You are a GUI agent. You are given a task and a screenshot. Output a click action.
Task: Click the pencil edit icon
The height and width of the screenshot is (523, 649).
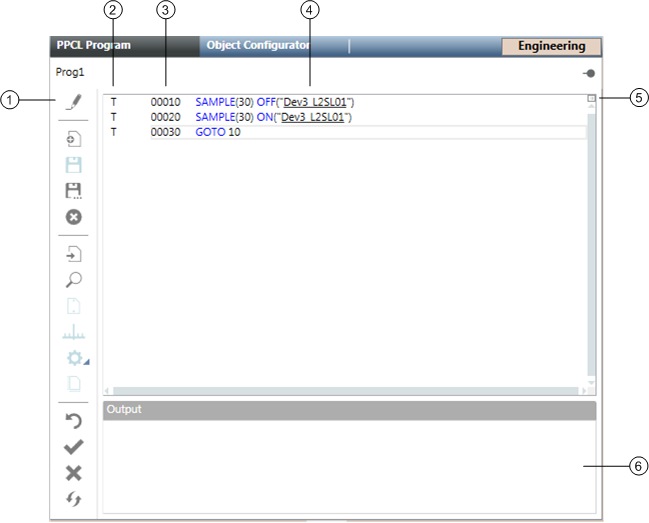pos(73,101)
